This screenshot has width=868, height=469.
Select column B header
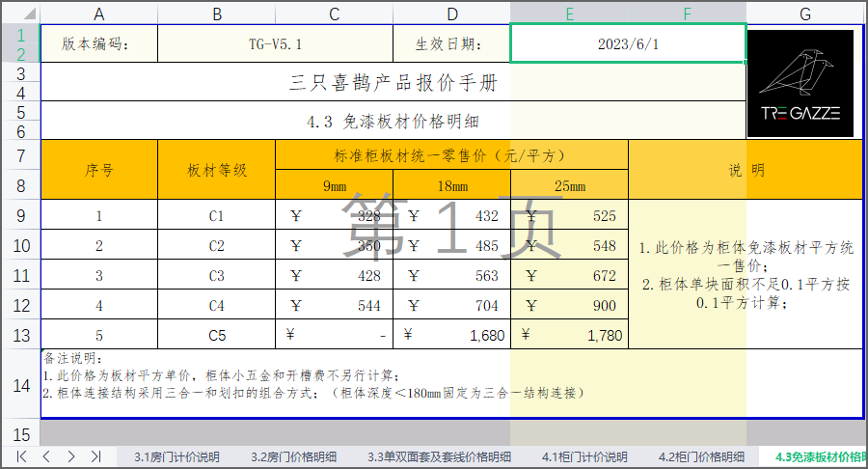point(216,14)
